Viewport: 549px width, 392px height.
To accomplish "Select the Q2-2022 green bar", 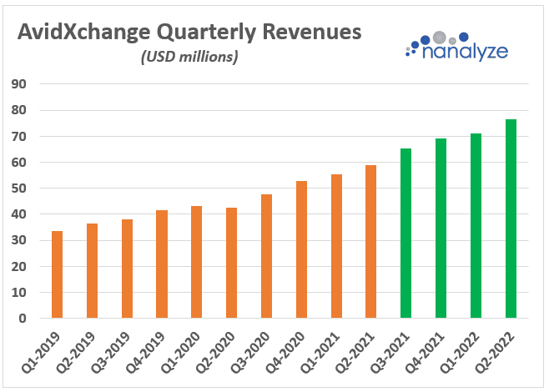I will (511, 219).
